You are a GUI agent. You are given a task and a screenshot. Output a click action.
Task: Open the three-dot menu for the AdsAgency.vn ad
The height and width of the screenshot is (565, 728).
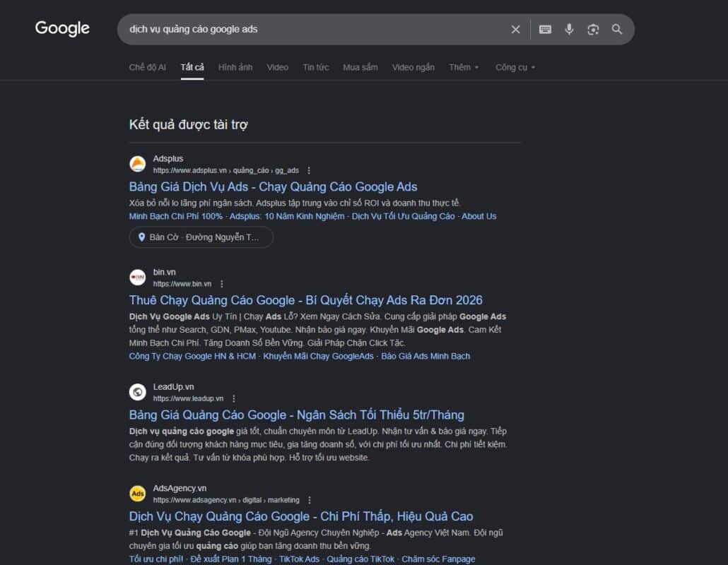click(x=309, y=500)
